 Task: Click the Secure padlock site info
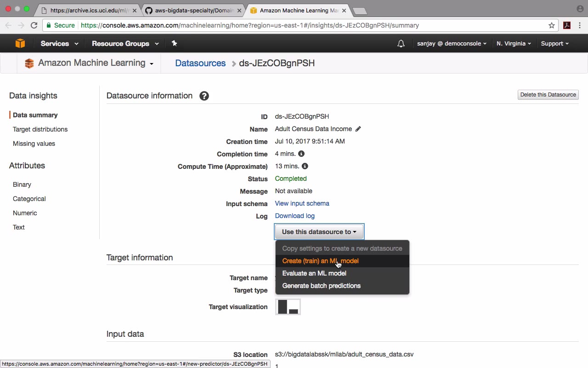pos(60,25)
